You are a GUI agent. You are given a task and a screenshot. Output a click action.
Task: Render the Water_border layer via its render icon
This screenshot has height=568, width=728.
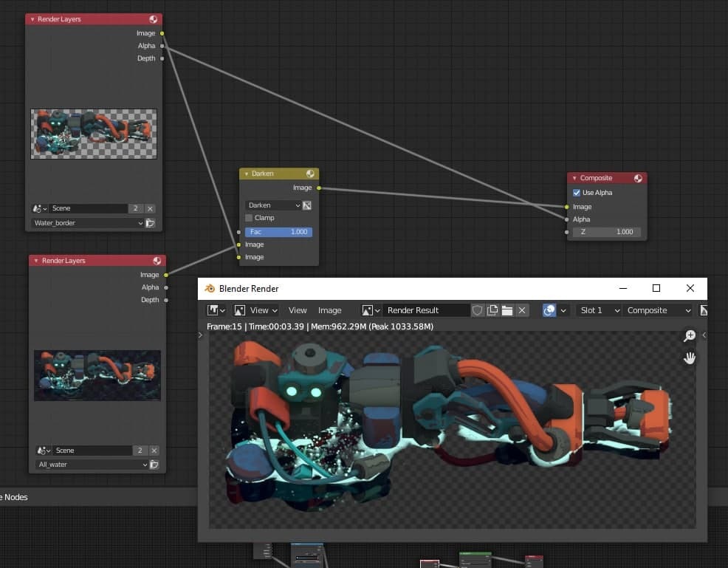[x=151, y=223]
